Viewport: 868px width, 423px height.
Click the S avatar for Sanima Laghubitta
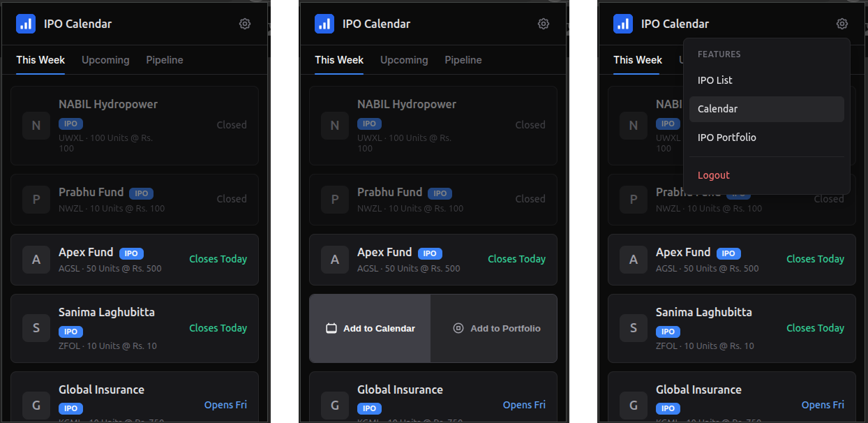(x=36, y=328)
